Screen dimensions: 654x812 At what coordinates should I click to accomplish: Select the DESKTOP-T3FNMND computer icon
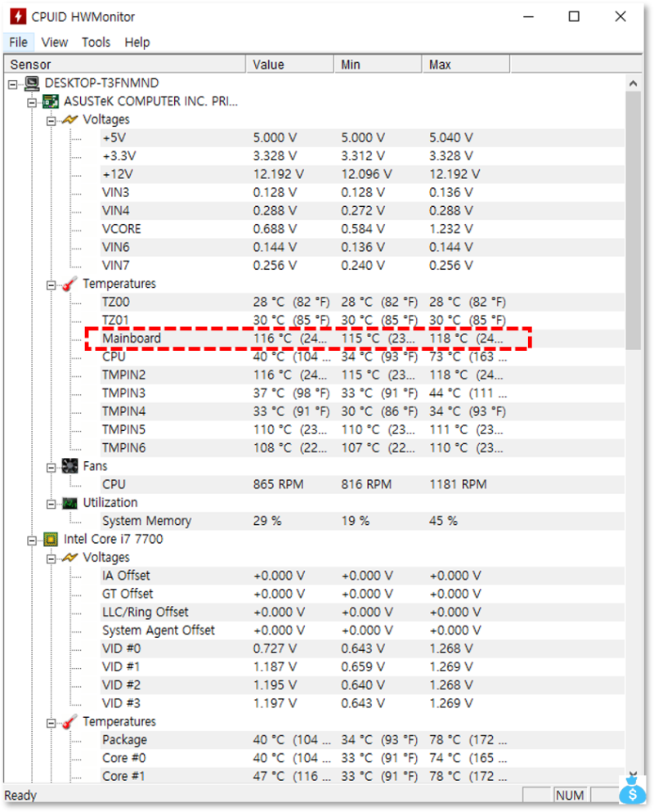coord(32,83)
